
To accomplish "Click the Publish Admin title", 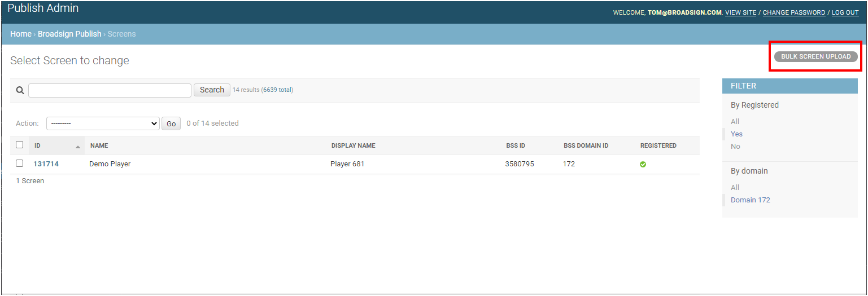I will (x=43, y=8).
